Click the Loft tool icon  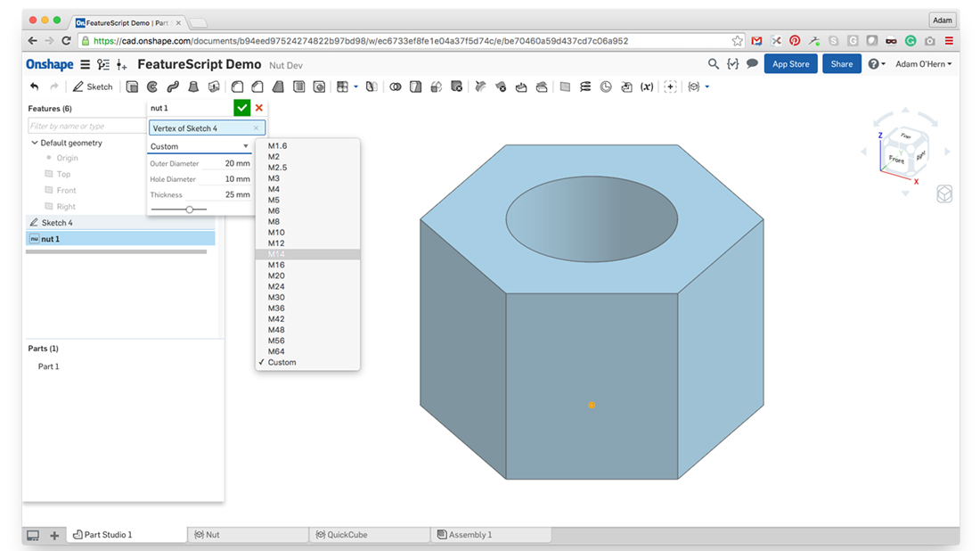(192, 86)
